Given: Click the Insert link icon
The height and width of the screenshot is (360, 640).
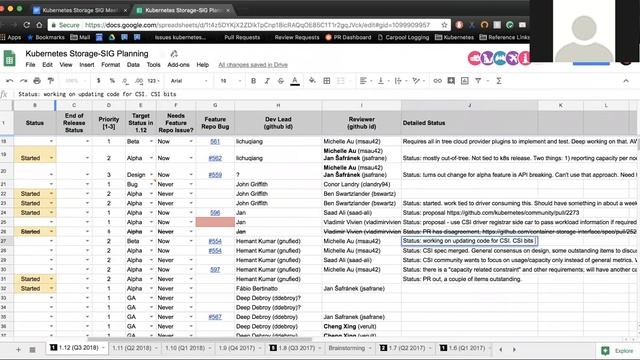Looking at the screenshot, I should point(438,81).
